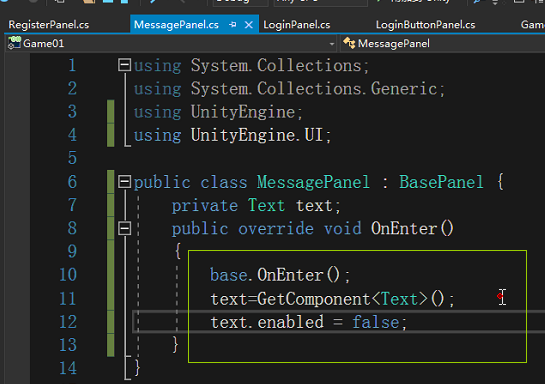The image size is (545, 384).
Task: Click the 'private' keyword on line 7
Action: [205, 205]
